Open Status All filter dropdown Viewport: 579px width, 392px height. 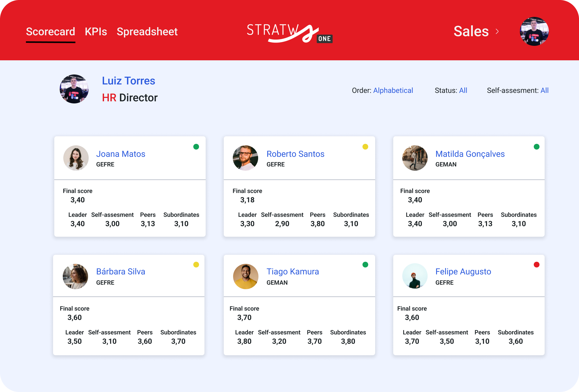click(463, 90)
